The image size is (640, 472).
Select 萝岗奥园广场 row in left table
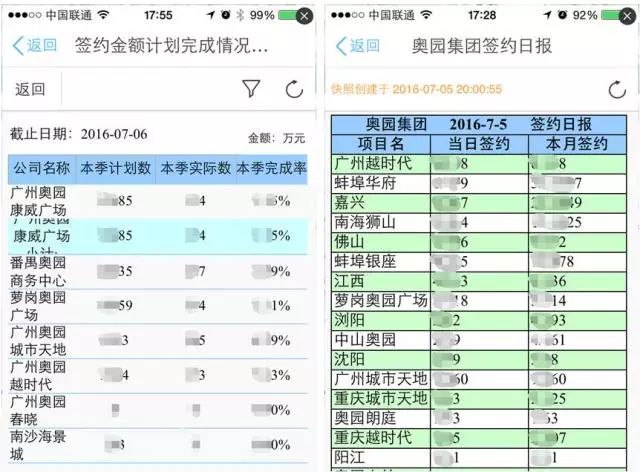pyautogui.click(x=158, y=306)
